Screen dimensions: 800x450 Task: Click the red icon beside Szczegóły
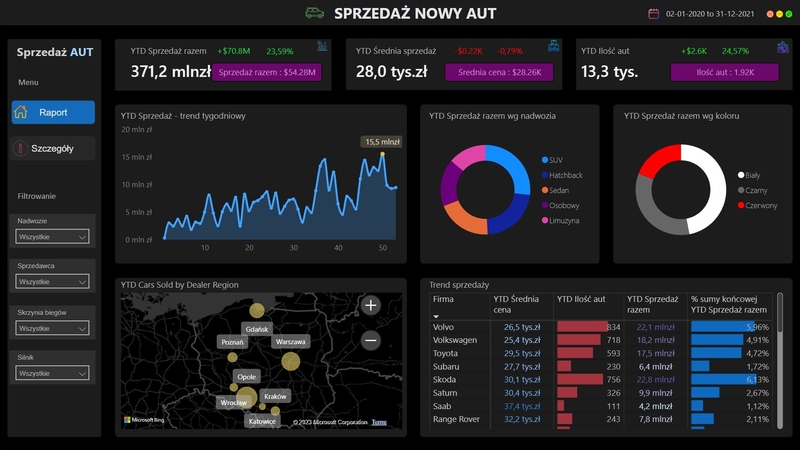click(20, 148)
